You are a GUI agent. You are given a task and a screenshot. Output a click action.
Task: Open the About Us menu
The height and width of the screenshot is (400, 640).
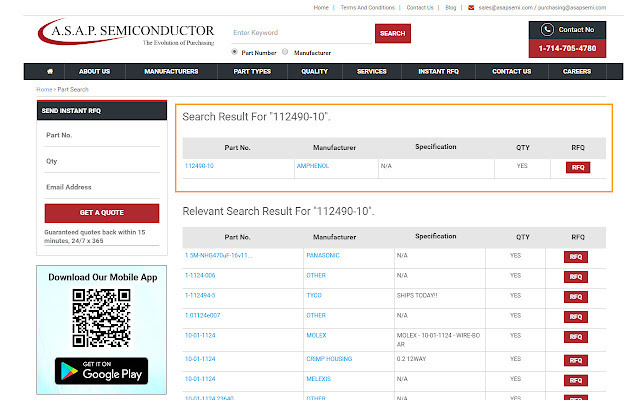[x=94, y=71]
